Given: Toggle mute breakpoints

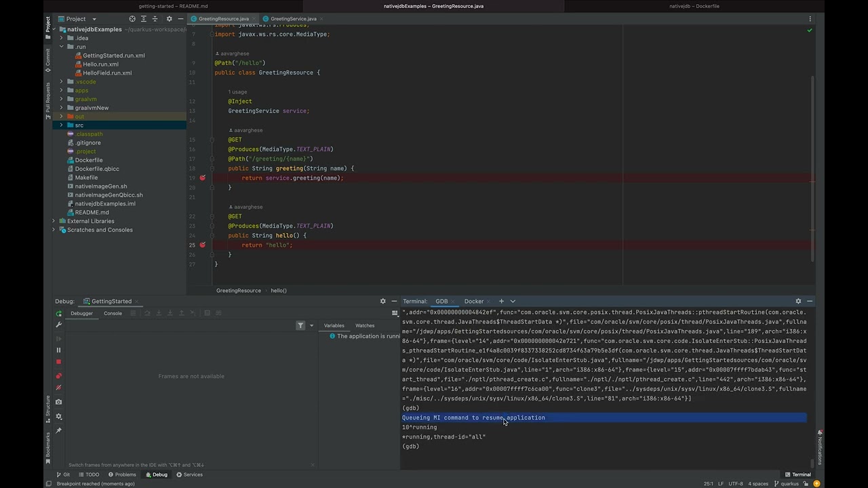Looking at the screenshot, I should 58,388.
